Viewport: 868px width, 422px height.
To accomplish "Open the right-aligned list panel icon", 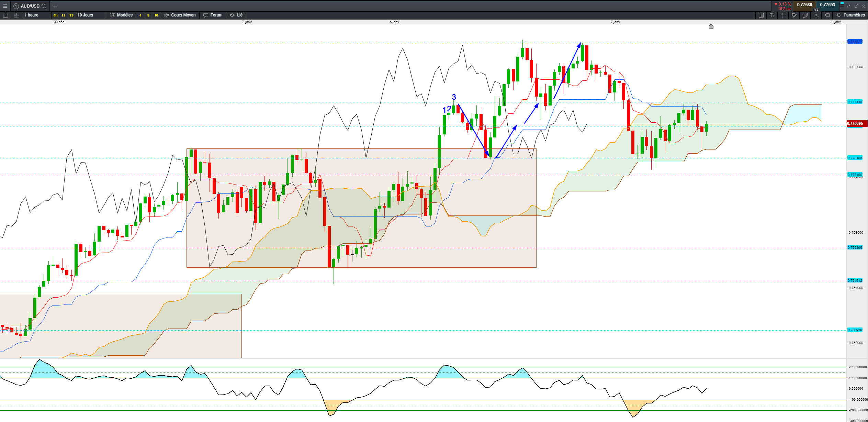I will click(761, 15).
